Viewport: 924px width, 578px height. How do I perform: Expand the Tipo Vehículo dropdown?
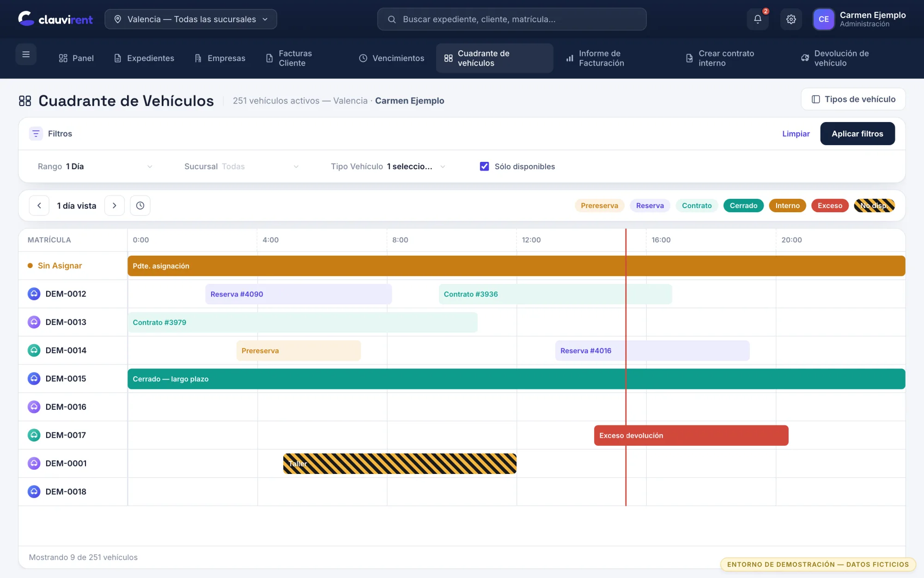click(388, 166)
